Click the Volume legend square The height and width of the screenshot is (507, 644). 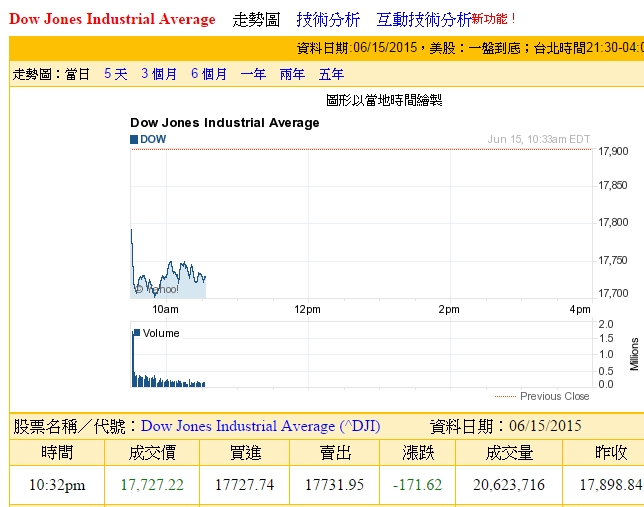click(x=137, y=332)
